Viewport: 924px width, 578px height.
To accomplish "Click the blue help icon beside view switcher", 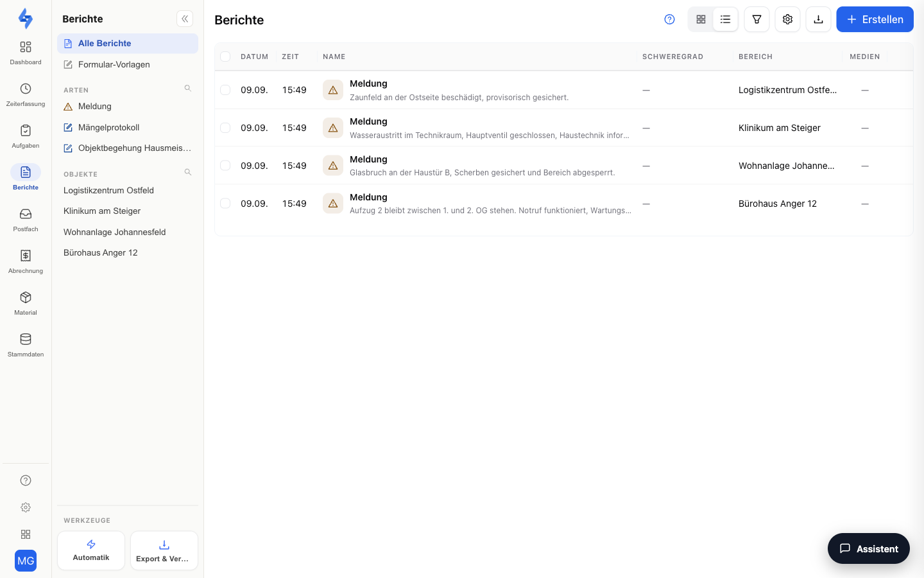I will [x=669, y=19].
